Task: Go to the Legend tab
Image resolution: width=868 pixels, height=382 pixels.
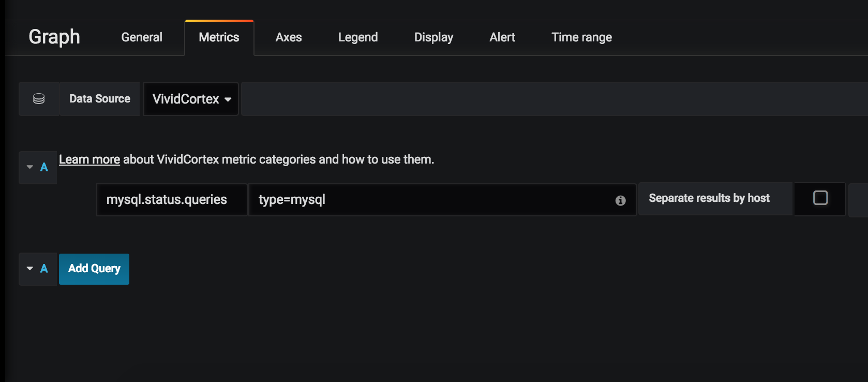Action: click(x=358, y=37)
